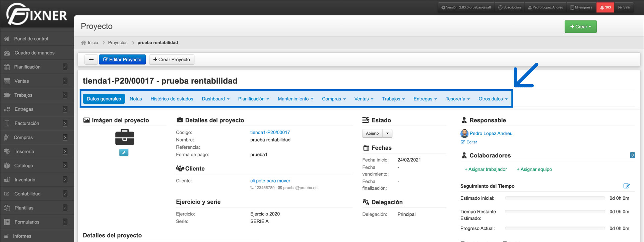
Task: Click the Tiempo Restante Estimado progress bar
Action: point(555,212)
